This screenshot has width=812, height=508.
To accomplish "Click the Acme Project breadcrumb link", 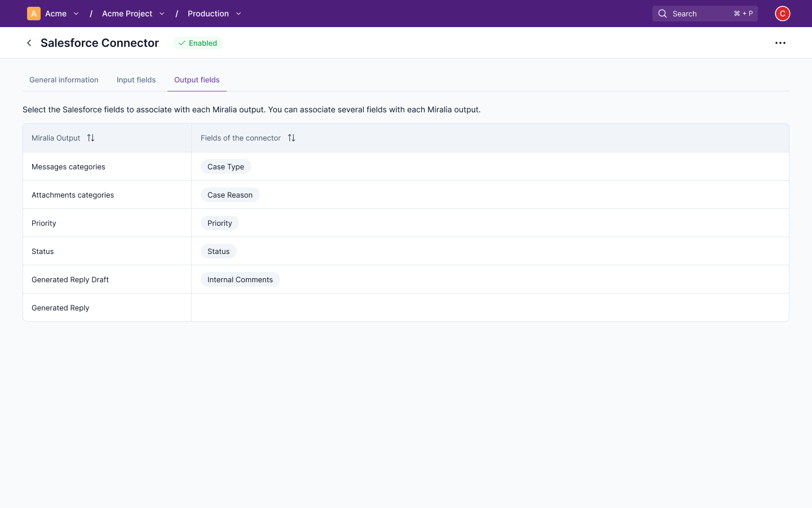I will click(127, 14).
